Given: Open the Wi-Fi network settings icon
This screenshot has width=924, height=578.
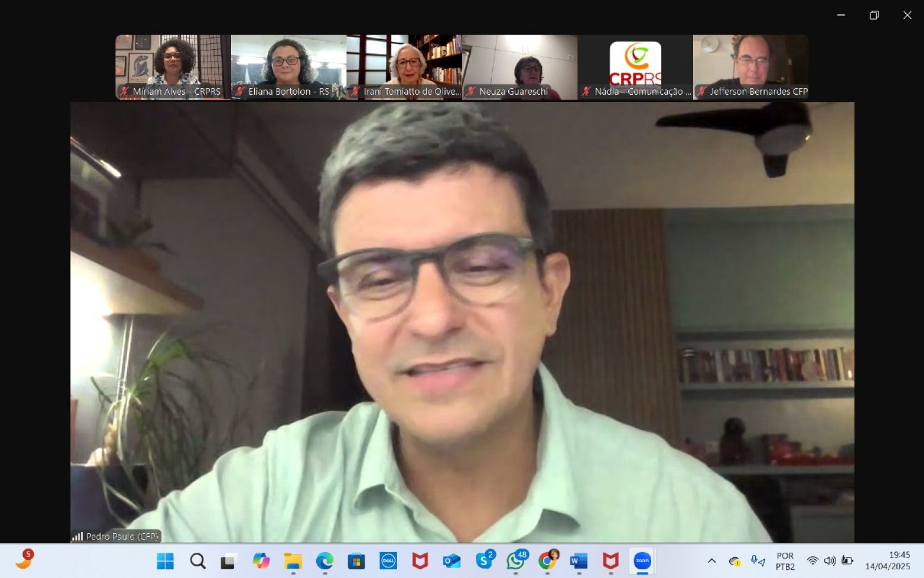Looking at the screenshot, I should pyautogui.click(x=812, y=561).
